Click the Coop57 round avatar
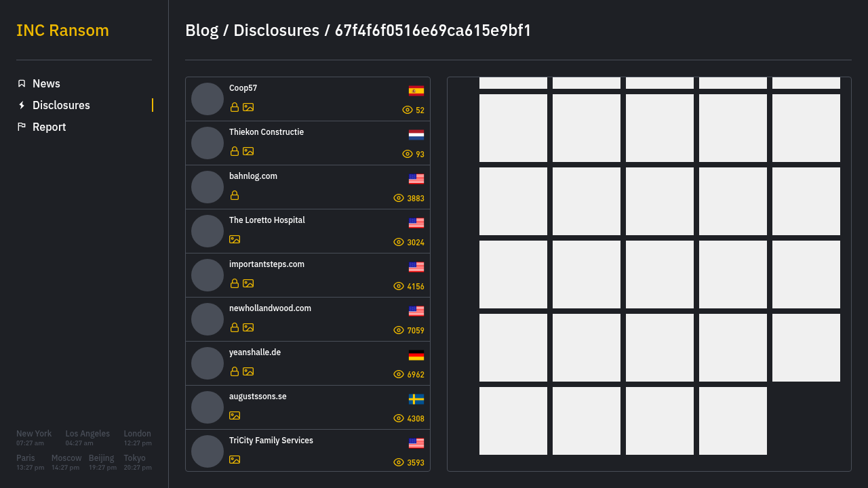 pos(208,99)
